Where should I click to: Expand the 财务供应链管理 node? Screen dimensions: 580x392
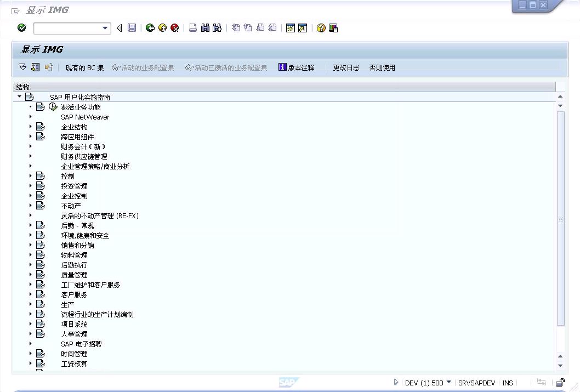(x=30, y=156)
